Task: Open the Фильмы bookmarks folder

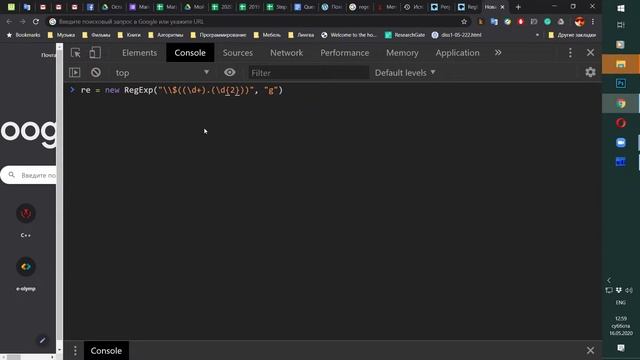Action: [x=96, y=35]
